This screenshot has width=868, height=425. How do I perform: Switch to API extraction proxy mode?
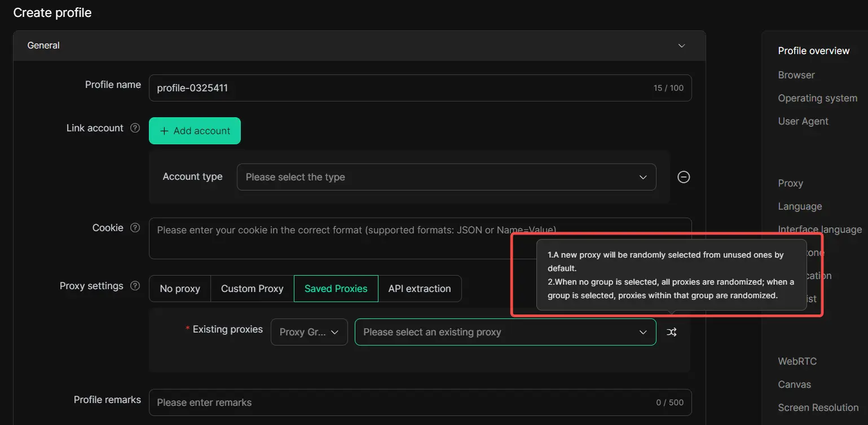(419, 289)
